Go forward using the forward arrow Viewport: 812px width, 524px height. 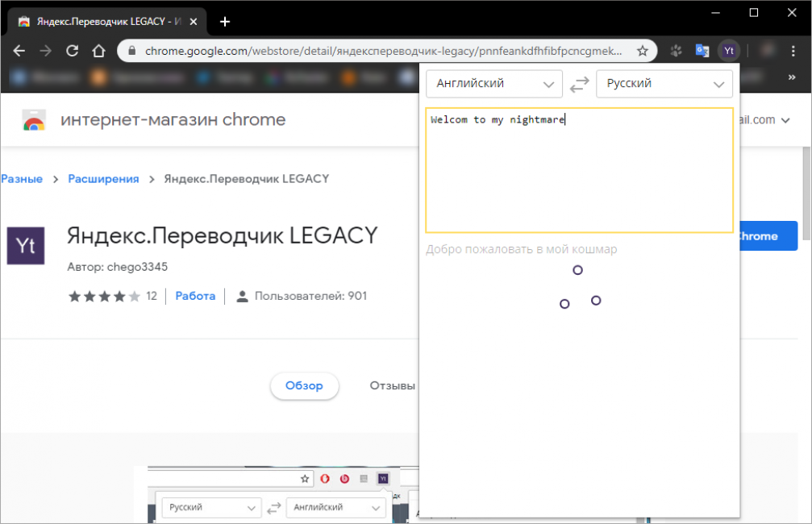pyautogui.click(x=45, y=50)
